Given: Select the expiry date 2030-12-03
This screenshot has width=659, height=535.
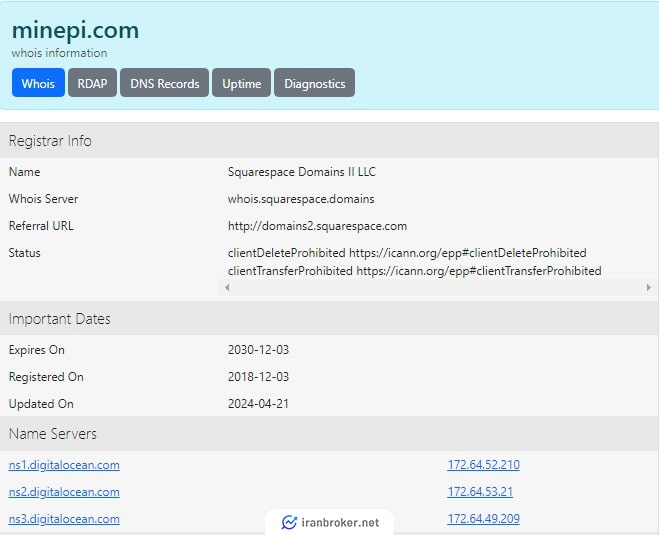Looking at the screenshot, I should (258, 350).
